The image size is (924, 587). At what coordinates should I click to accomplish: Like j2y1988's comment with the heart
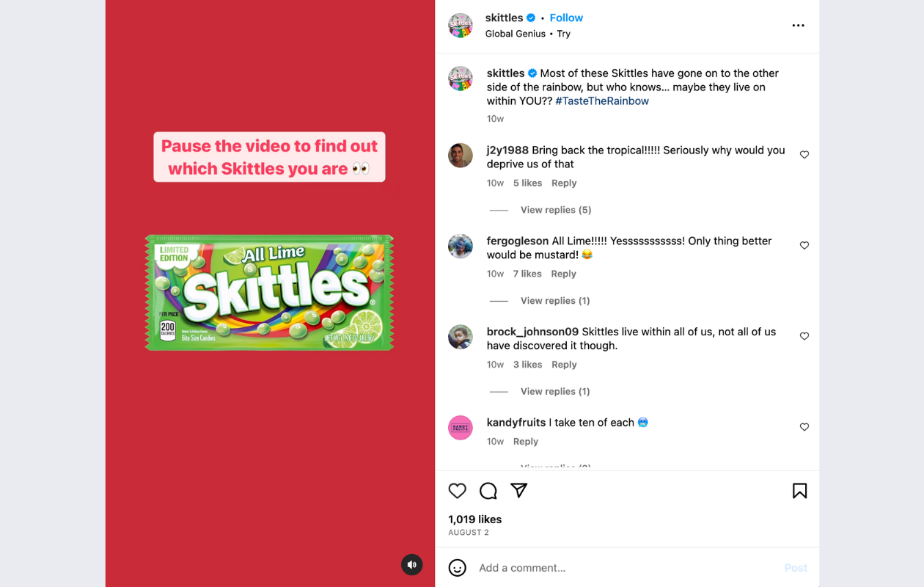pyautogui.click(x=804, y=154)
